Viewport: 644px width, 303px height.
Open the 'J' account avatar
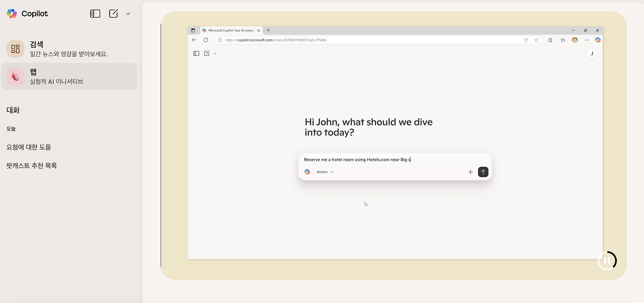[x=592, y=53]
